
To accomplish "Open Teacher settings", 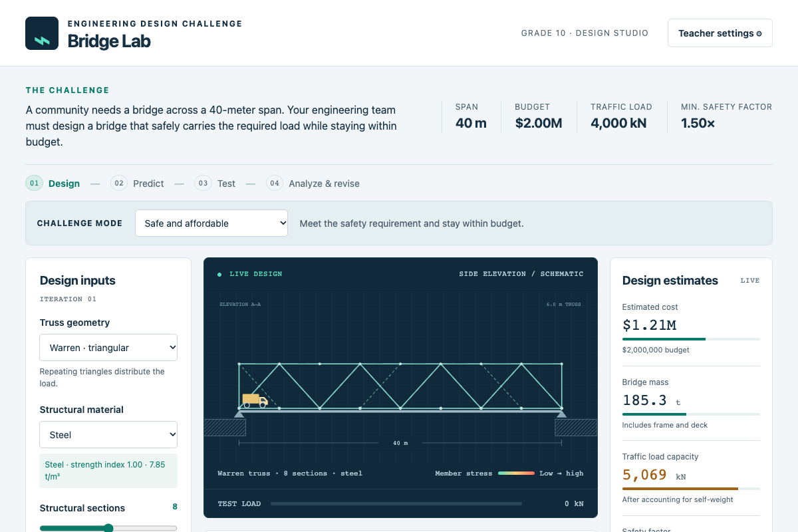I will pos(720,33).
